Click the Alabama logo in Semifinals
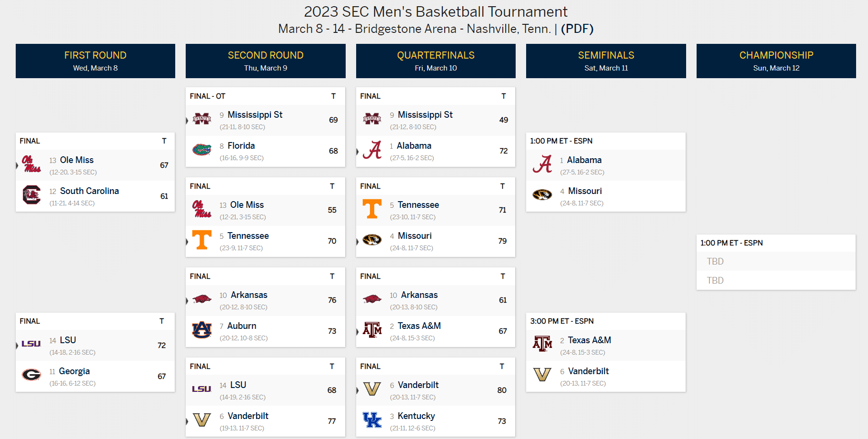Viewport: 868px width, 439px height. click(542, 164)
